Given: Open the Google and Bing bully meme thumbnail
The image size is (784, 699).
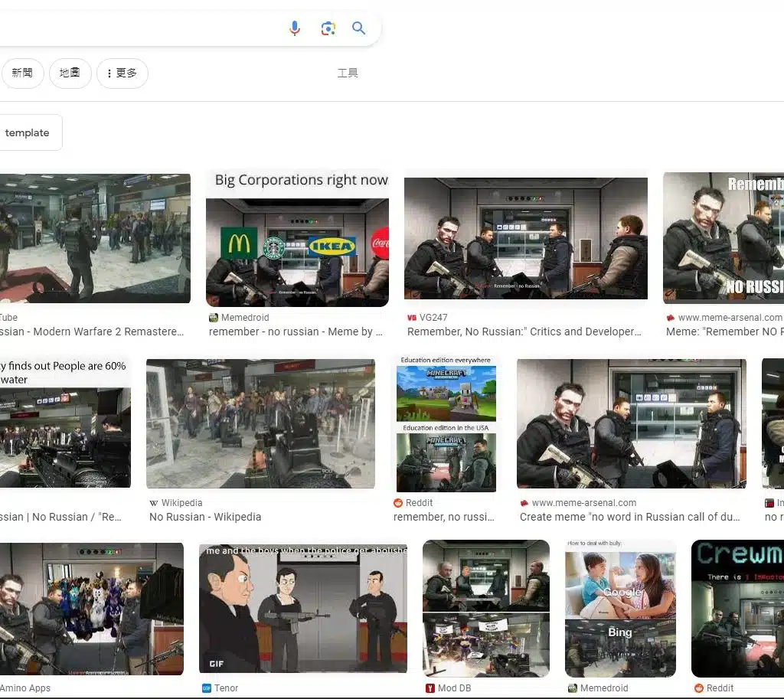Looking at the screenshot, I should (x=620, y=609).
